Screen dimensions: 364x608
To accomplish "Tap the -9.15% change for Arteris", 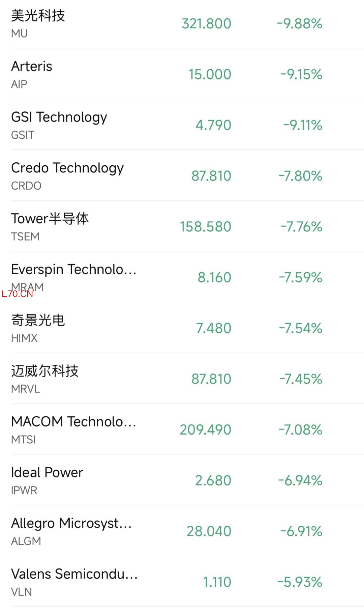I will (x=301, y=75).
